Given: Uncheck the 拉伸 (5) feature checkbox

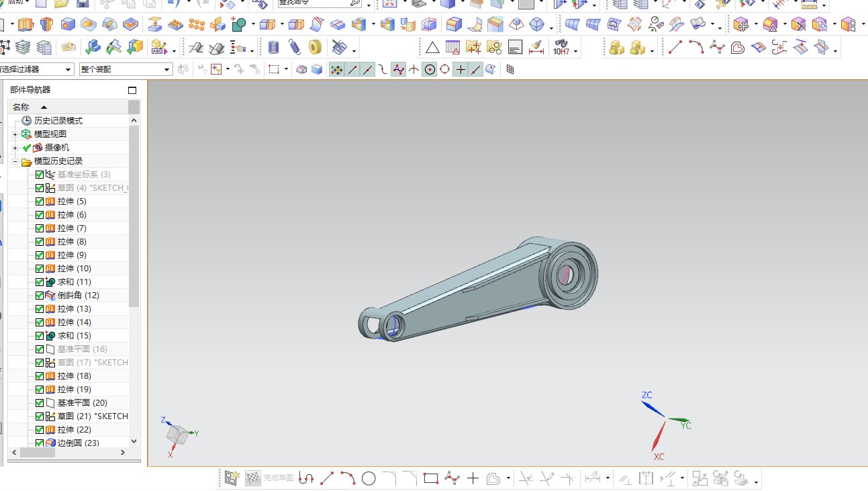Looking at the screenshot, I should 40,202.
